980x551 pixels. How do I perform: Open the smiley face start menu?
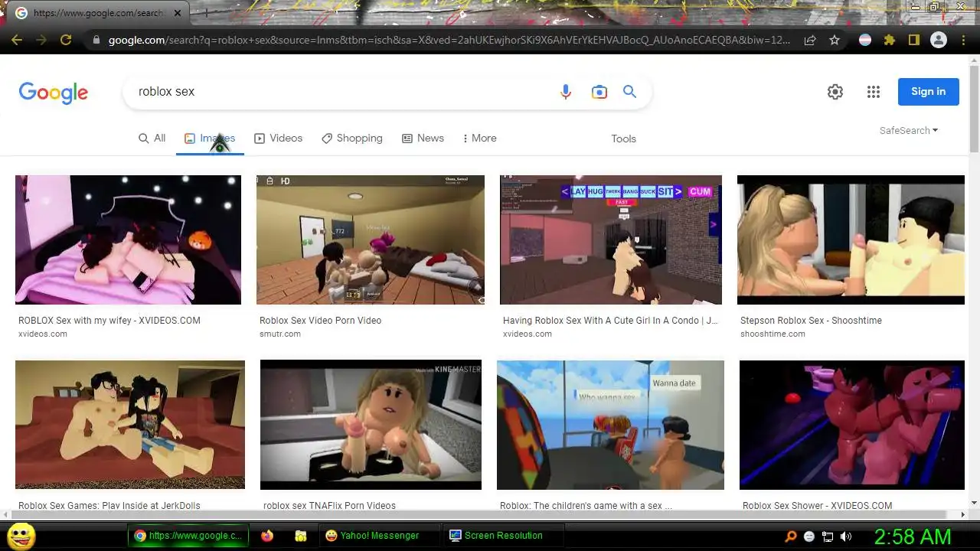click(21, 536)
